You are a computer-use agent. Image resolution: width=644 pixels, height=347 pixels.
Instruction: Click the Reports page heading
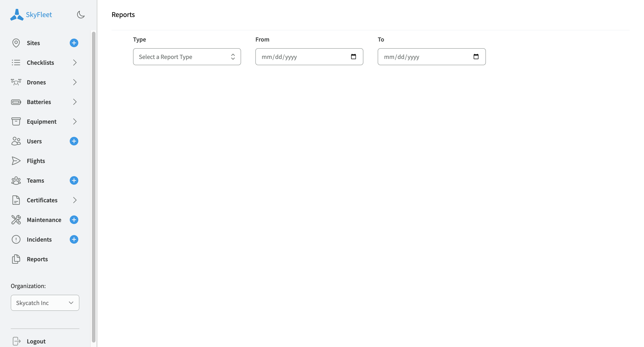[123, 15]
